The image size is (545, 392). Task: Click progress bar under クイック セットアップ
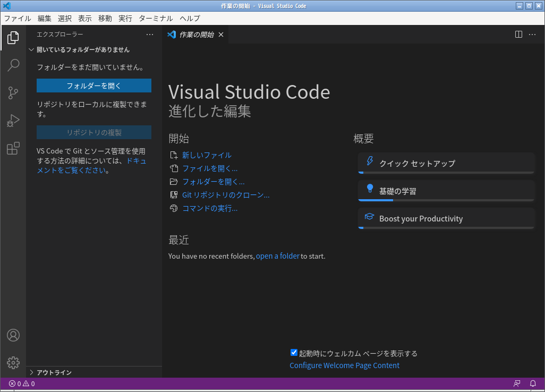(x=446, y=173)
